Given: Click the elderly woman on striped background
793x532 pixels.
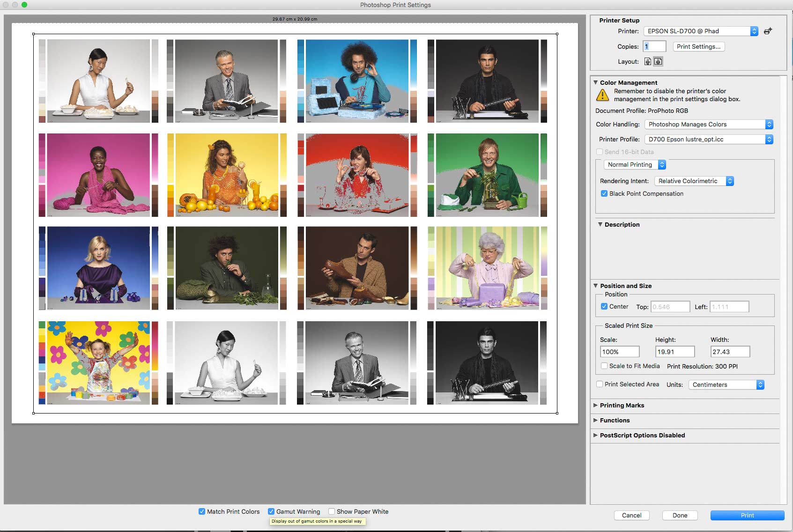Looking at the screenshot, I should tap(487, 268).
